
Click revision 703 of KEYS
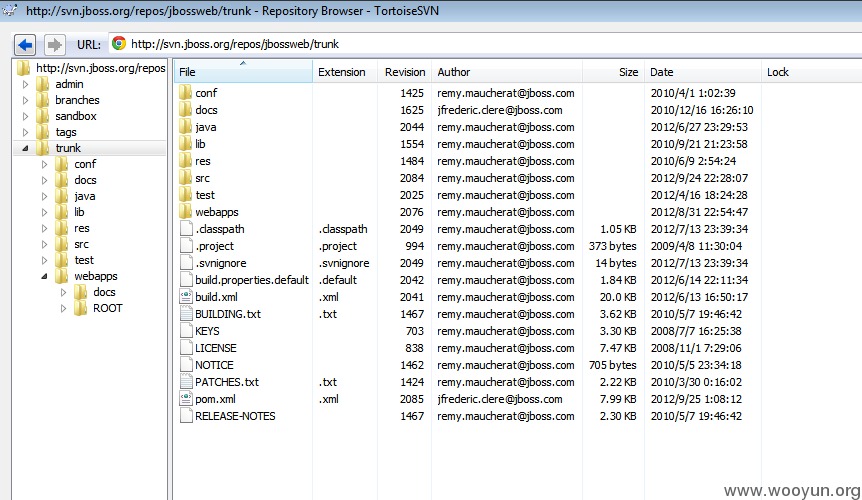tap(415, 331)
